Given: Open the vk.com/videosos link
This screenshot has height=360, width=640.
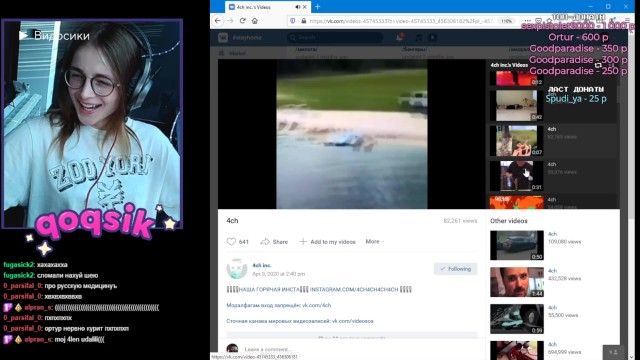Looking at the screenshot, I should click(x=353, y=321).
